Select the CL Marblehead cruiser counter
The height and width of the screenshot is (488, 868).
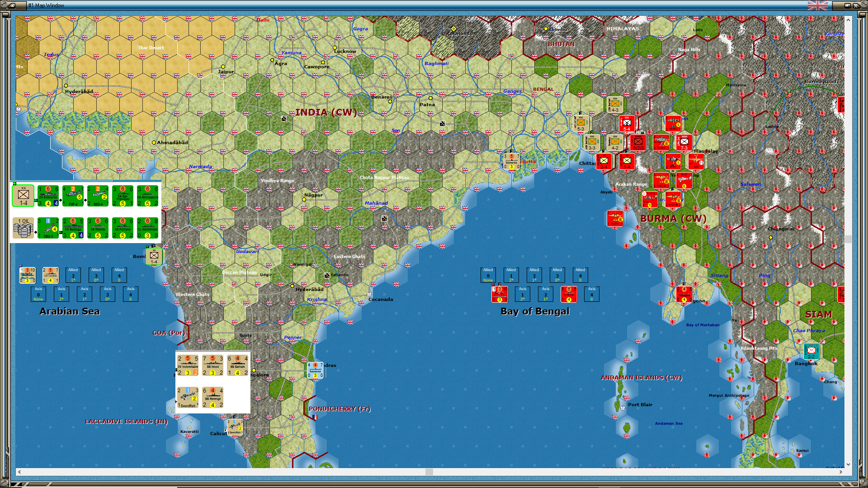pyautogui.click(x=147, y=228)
